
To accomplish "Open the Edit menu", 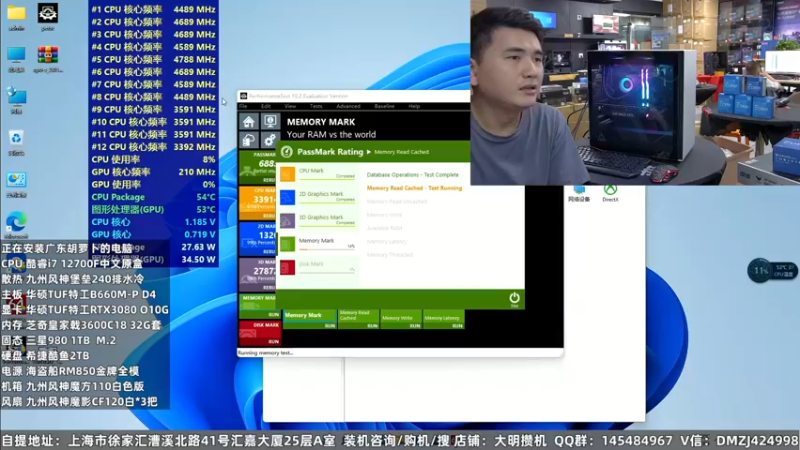I will (x=266, y=106).
